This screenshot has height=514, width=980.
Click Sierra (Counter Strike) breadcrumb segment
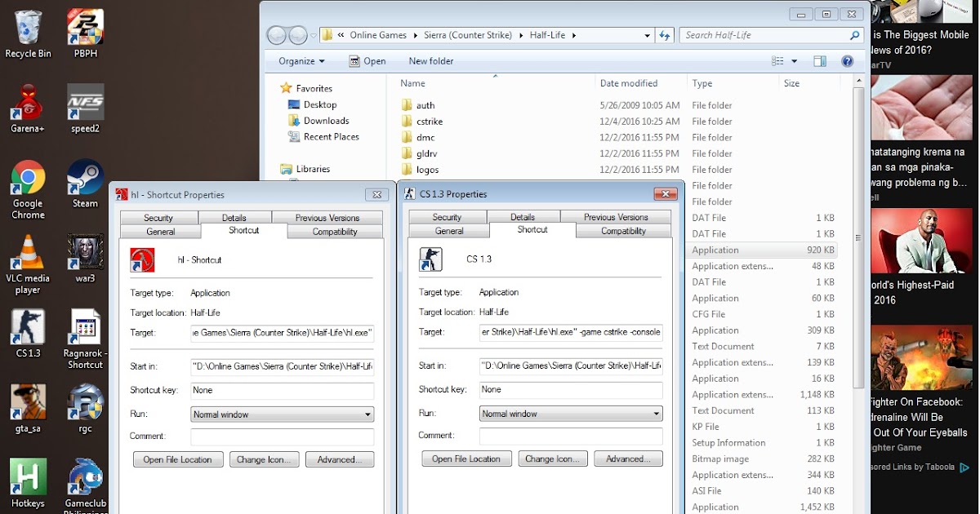pos(468,35)
